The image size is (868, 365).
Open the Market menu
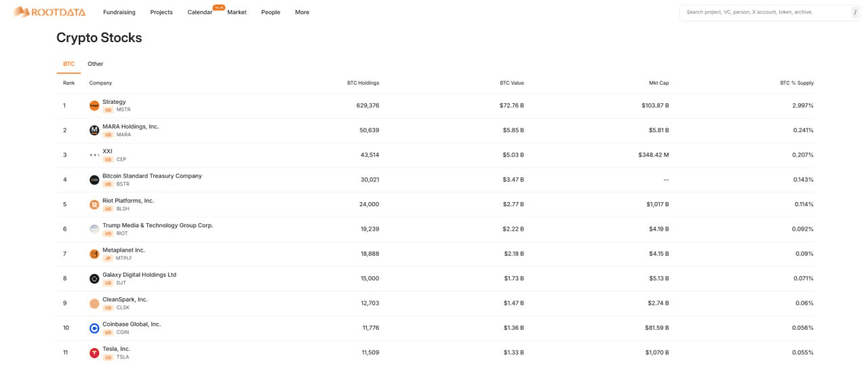[x=237, y=12]
